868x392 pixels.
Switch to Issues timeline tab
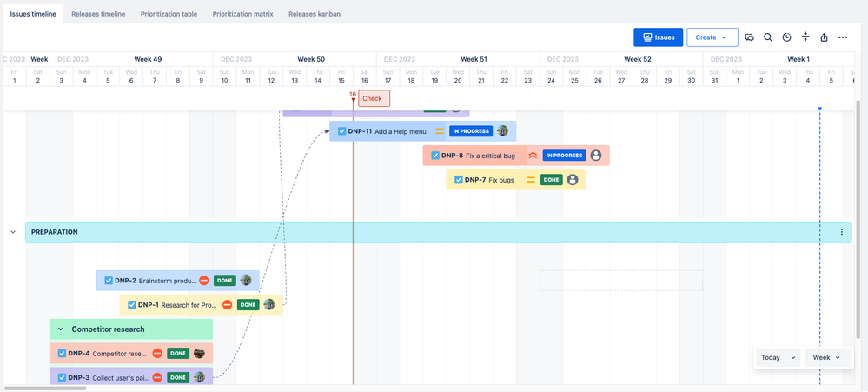[33, 14]
